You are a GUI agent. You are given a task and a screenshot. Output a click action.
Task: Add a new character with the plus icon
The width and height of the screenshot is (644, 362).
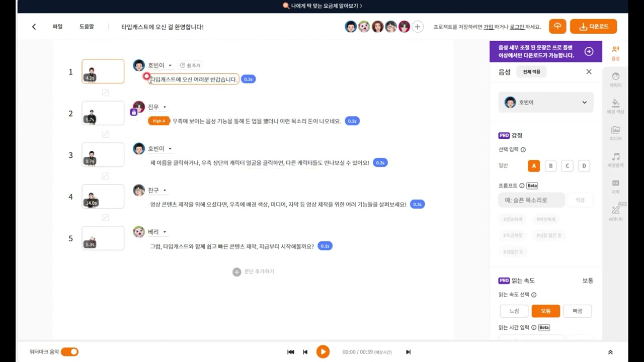(418, 27)
